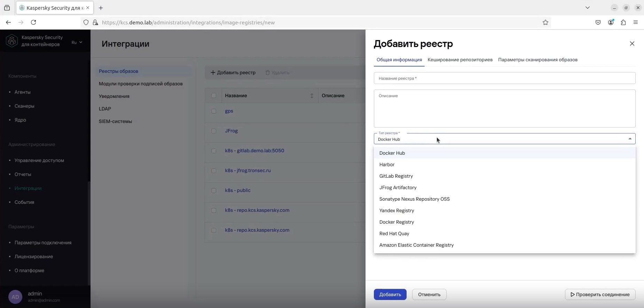This screenshot has height=308, width=644.
Task: Select Docker Hub from the registry type list
Action: click(x=504, y=153)
